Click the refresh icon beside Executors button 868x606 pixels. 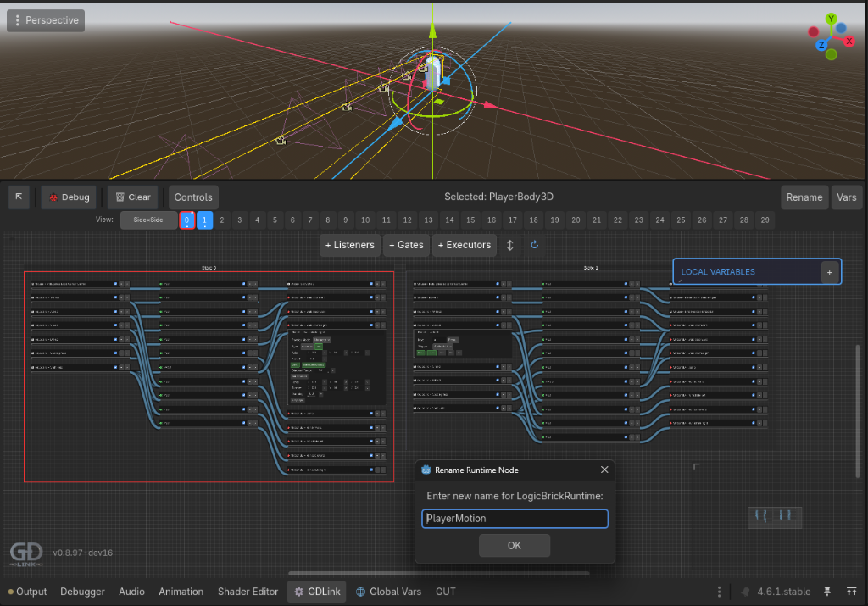coord(534,245)
